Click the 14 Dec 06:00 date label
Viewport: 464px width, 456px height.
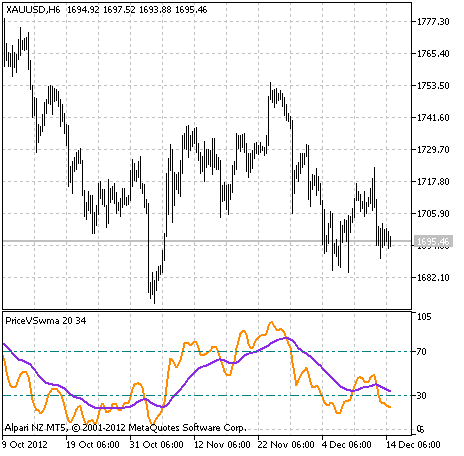click(x=413, y=445)
